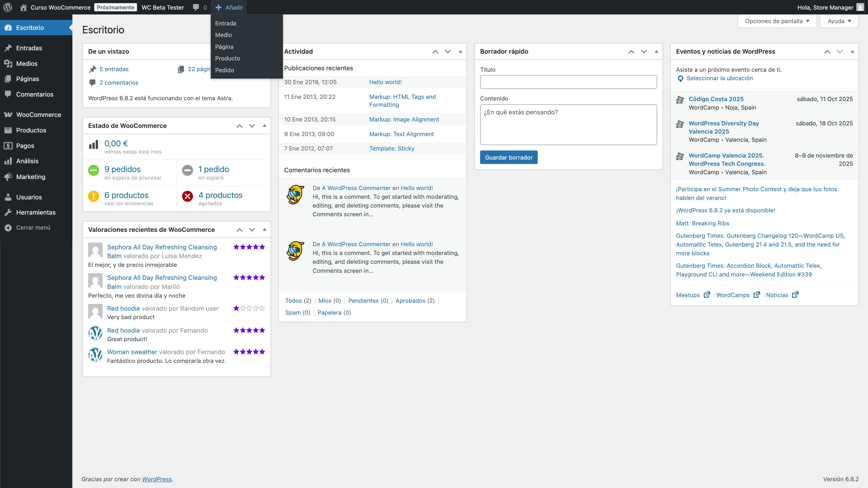
Task: Click the Marketing megaphone icon
Action: [x=8, y=177]
